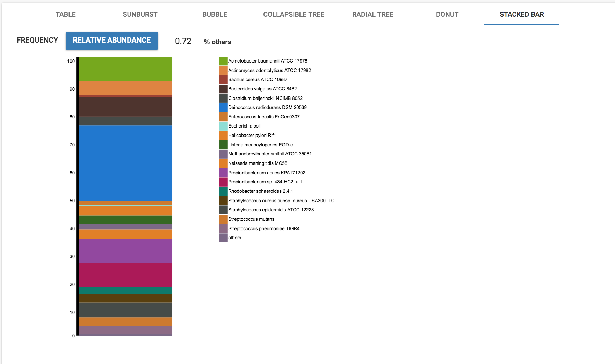Select the STACKED BAR tab
The image size is (615, 364).
522,14
